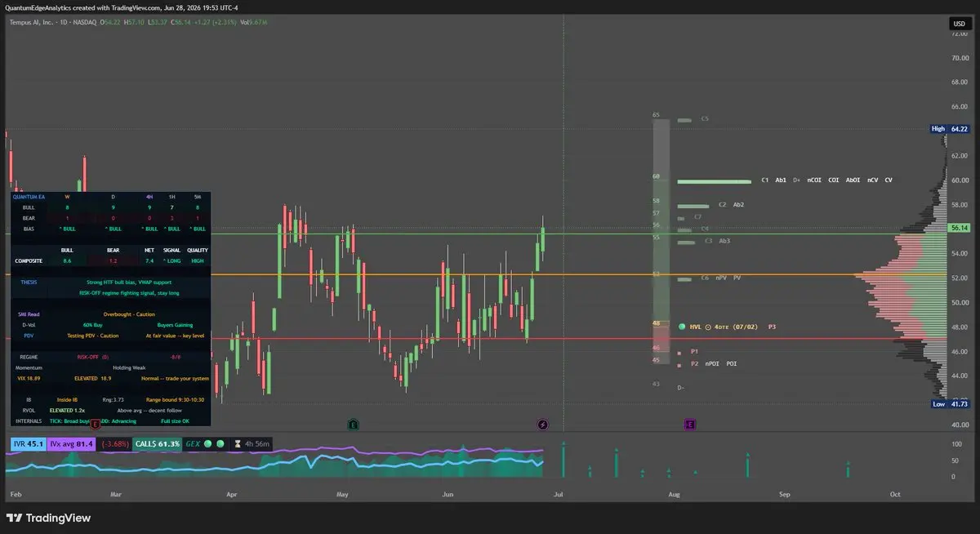Click the 4DTE (07/02) expiry label
This screenshot has width=980, height=534.
pos(736,327)
